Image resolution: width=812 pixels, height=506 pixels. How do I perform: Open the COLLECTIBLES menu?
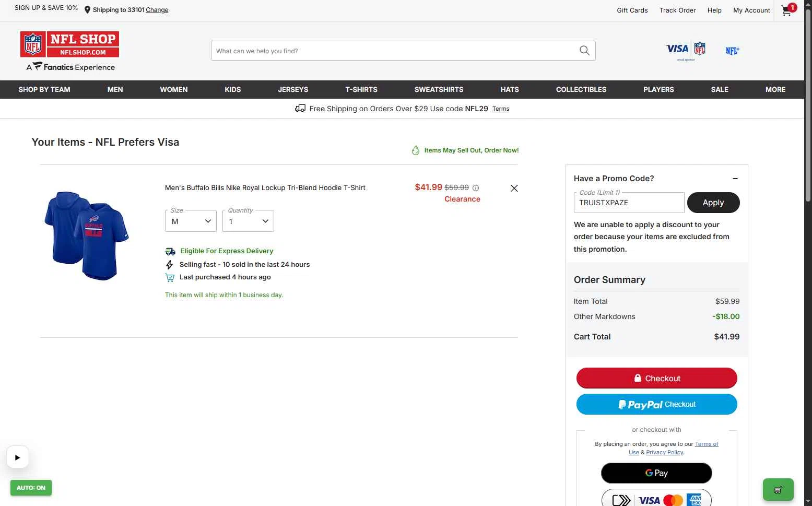click(x=581, y=89)
